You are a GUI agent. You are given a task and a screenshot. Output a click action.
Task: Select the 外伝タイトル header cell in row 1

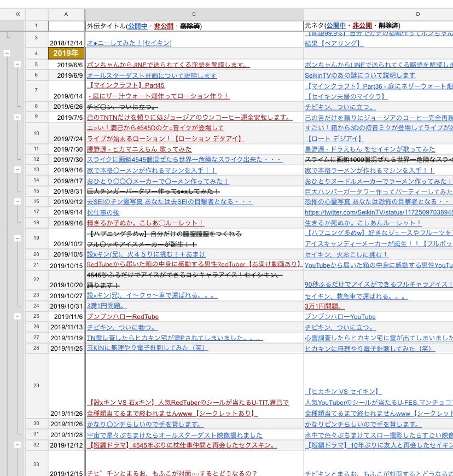point(194,26)
